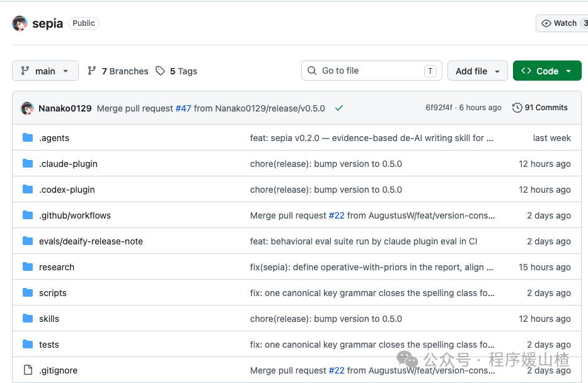Open .agents commit message about sepia v0.2.0

[372, 138]
